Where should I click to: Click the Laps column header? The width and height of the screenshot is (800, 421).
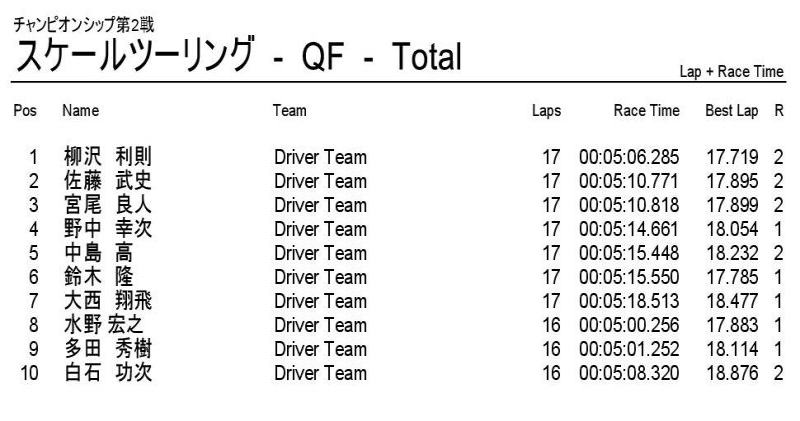pos(546,110)
